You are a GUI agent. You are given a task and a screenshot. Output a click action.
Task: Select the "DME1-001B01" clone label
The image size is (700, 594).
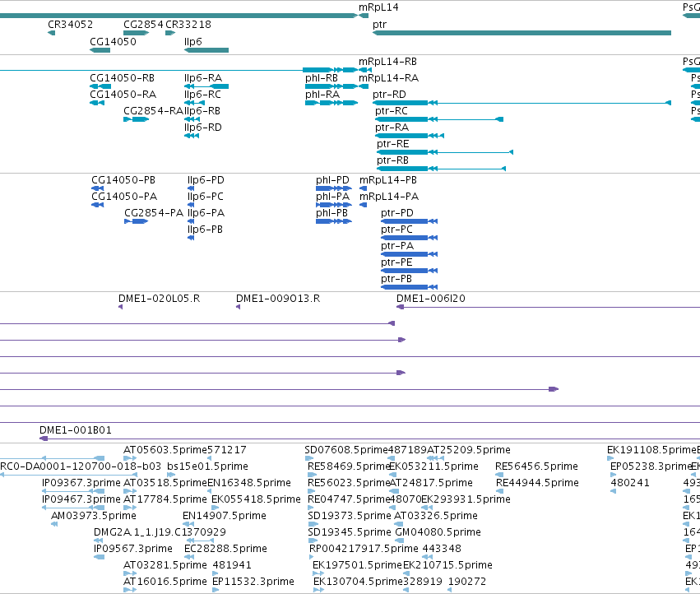click(x=76, y=430)
